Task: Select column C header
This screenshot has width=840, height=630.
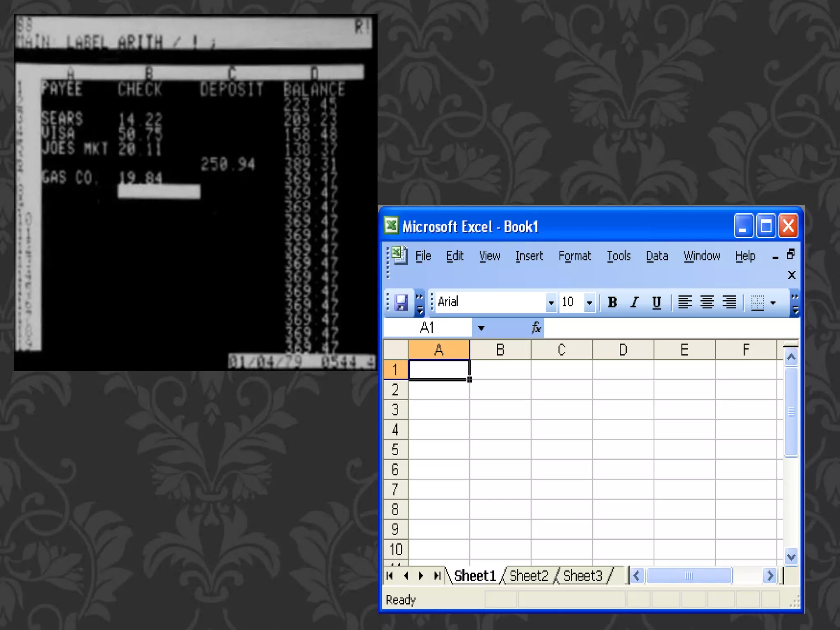Action: pos(562,350)
